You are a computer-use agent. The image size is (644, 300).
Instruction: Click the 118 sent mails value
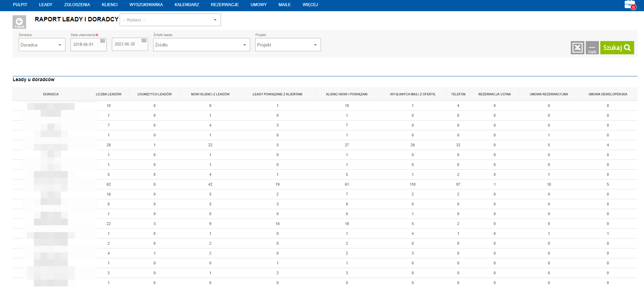click(x=412, y=185)
